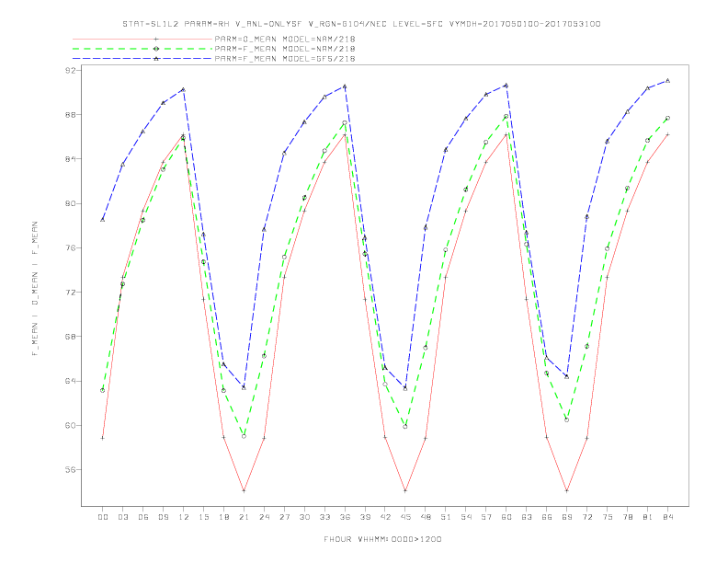
Task: Click y-axis tick value 60
Action: (x=71, y=426)
